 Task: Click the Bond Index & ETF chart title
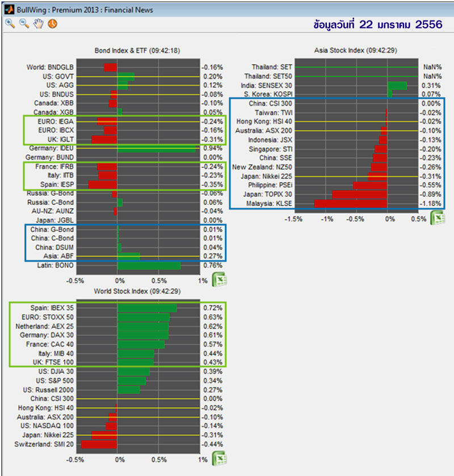pyautogui.click(x=137, y=50)
